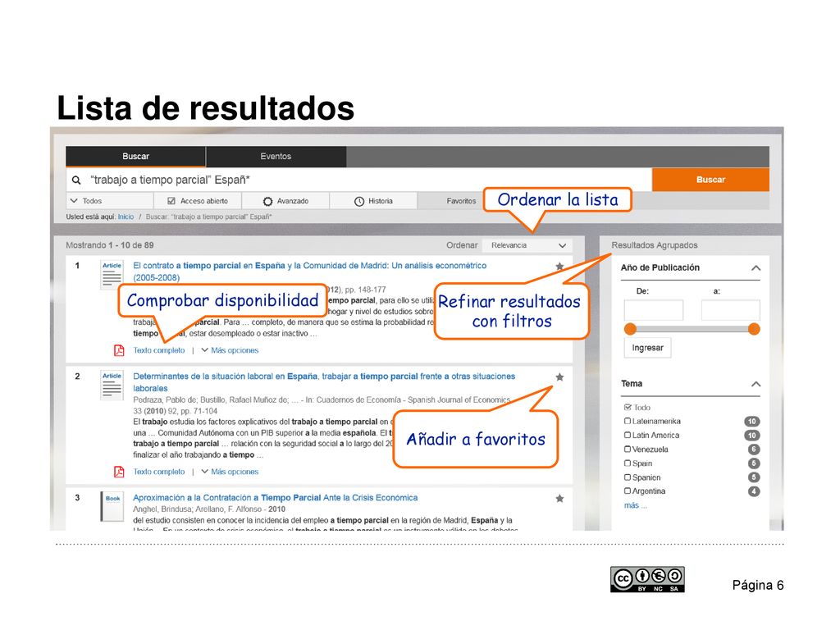
Task: Open Texto completo of first result
Action: pyautogui.click(x=159, y=350)
